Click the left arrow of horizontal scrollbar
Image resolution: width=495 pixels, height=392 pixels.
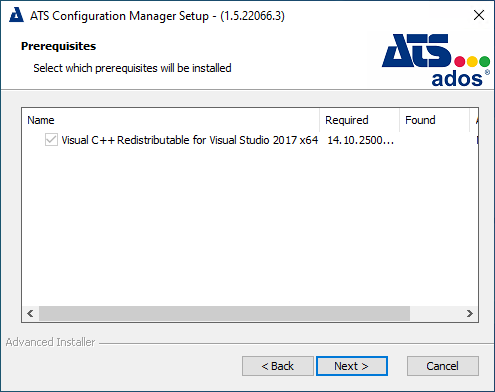click(x=30, y=313)
